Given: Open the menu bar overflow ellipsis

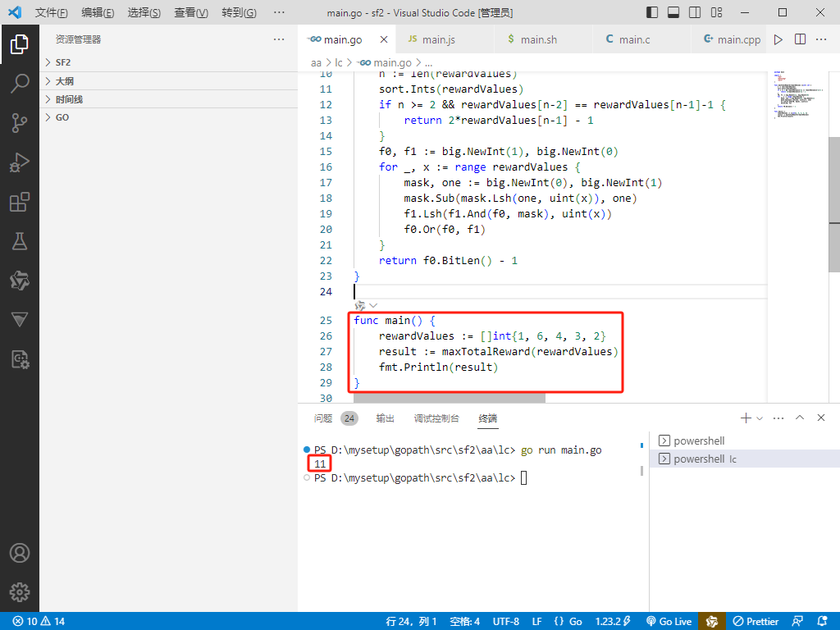Looking at the screenshot, I should click(279, 12).
